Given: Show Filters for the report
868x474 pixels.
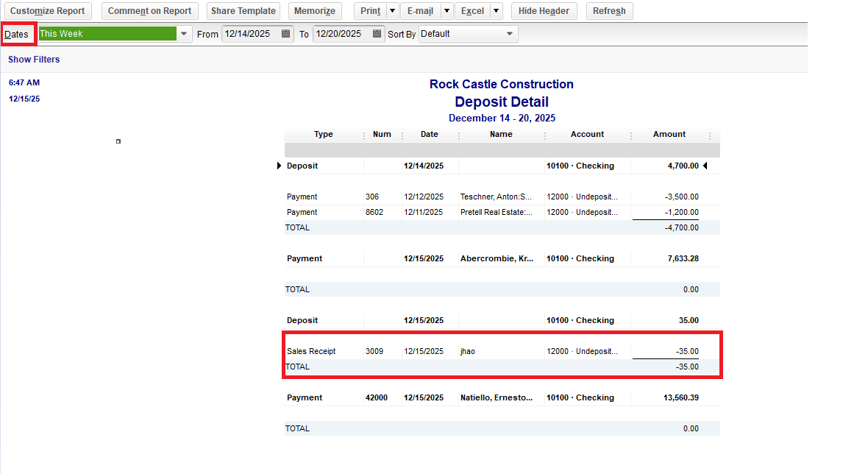Looking at the screenshot, I should (34, 59).
